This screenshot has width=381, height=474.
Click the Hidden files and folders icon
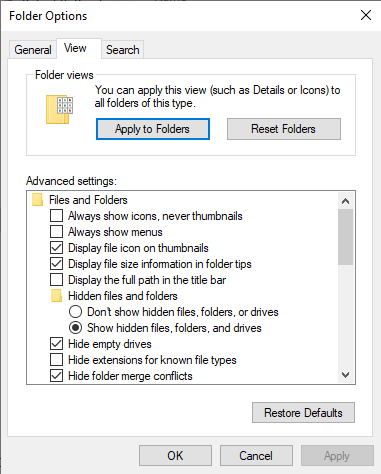pos(57,296)
